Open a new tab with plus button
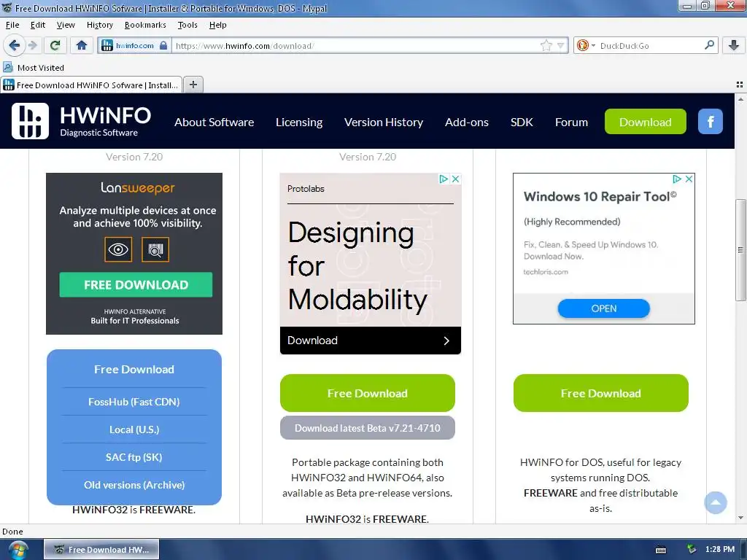747x560 pixels. tap(193, 85)
